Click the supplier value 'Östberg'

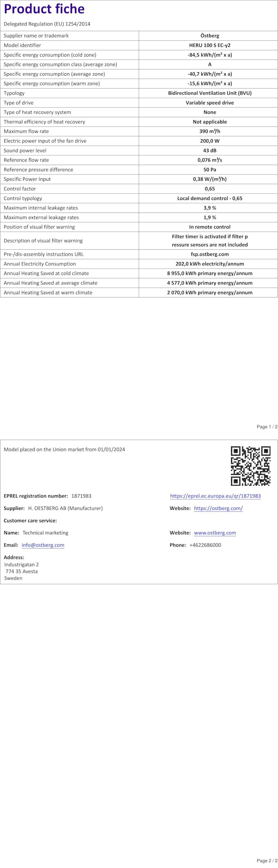click(x=210, y=36)
